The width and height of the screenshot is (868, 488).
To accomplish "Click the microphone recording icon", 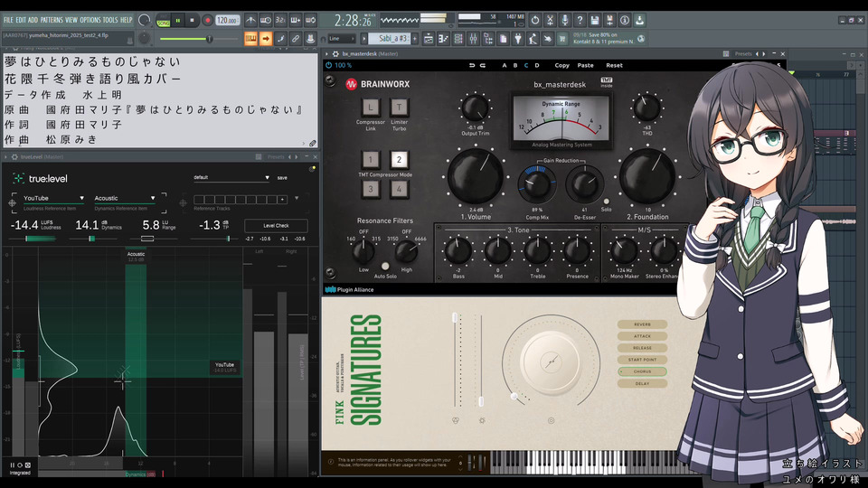I will click(564, 21).
